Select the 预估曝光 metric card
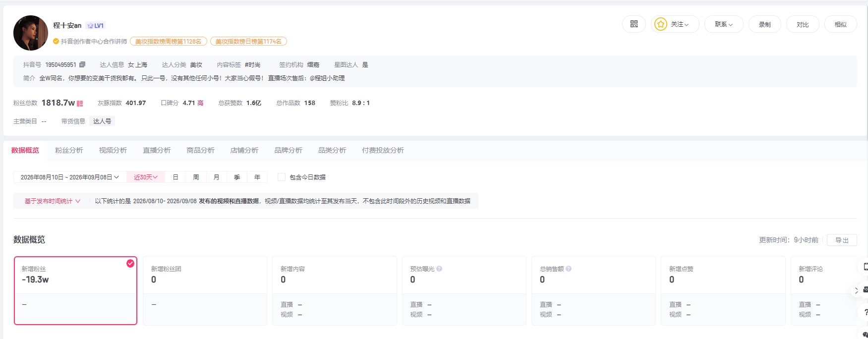Image resolution: width=868 pixels, height=339 pixels. (x=464, y=290)
